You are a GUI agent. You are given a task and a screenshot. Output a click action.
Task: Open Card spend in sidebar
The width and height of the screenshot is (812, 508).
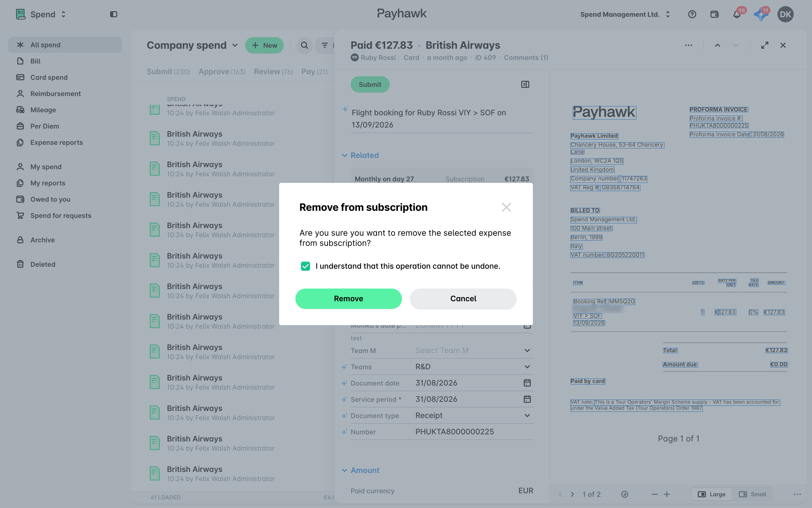coord(65,77)
